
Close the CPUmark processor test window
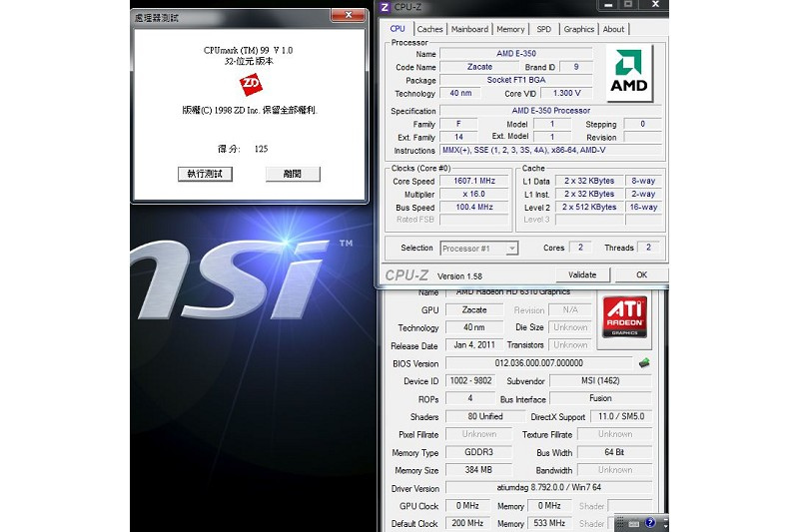(x=349, y=15)
